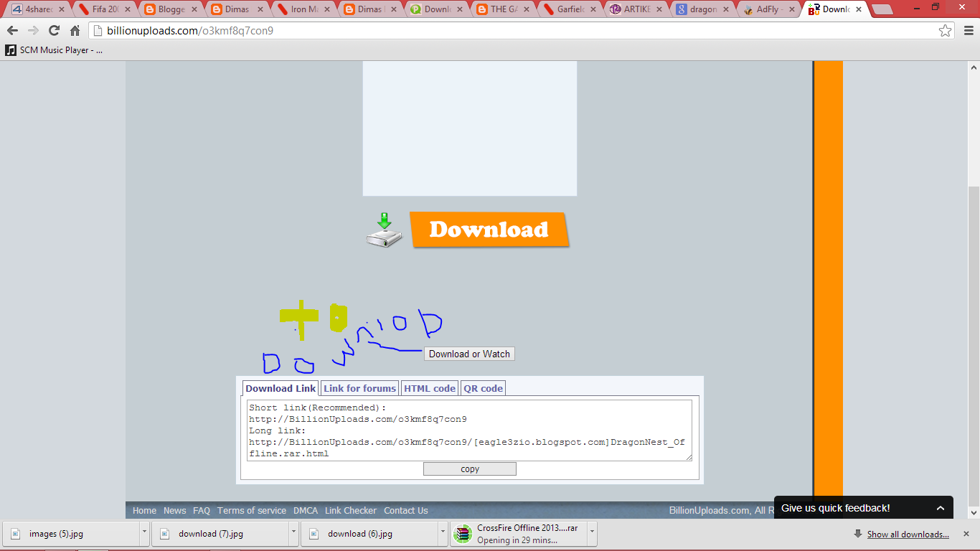
Task: Open the Home footer link
Action: click(144, 511)
